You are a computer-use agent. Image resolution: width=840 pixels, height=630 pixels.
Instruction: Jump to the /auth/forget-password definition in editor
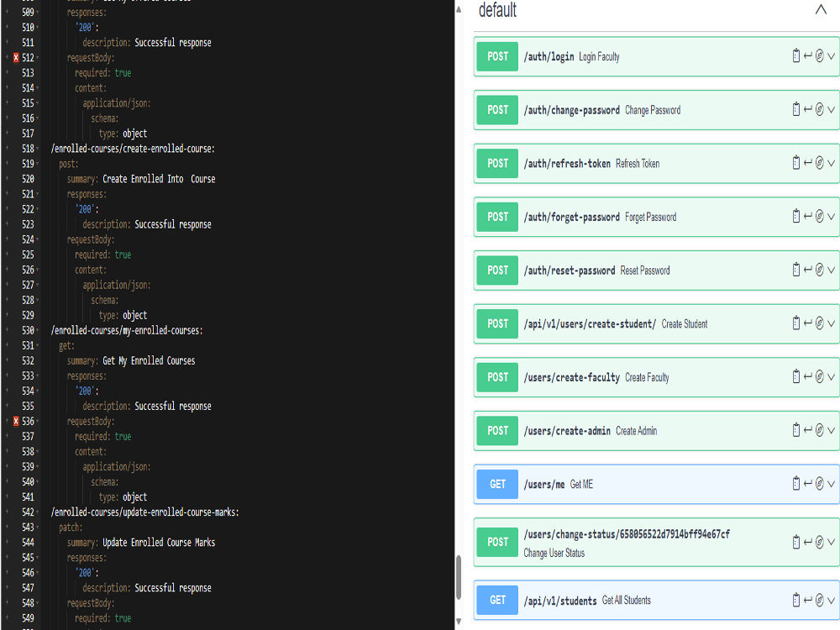point(808,217)
